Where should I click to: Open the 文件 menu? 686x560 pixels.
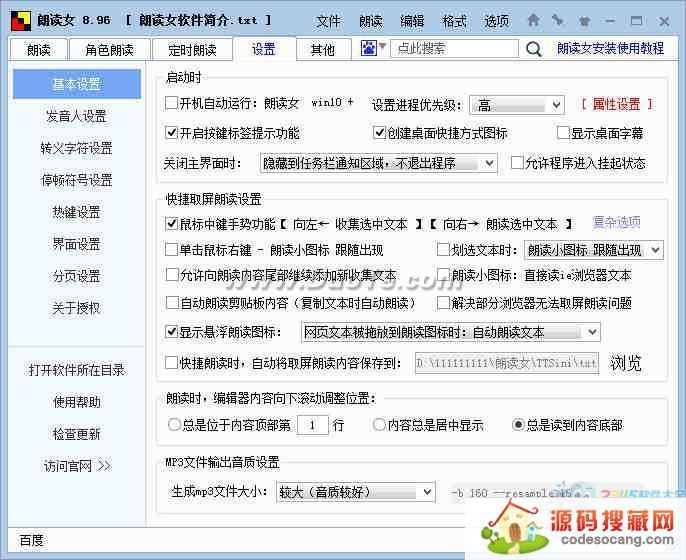(328, 20)
